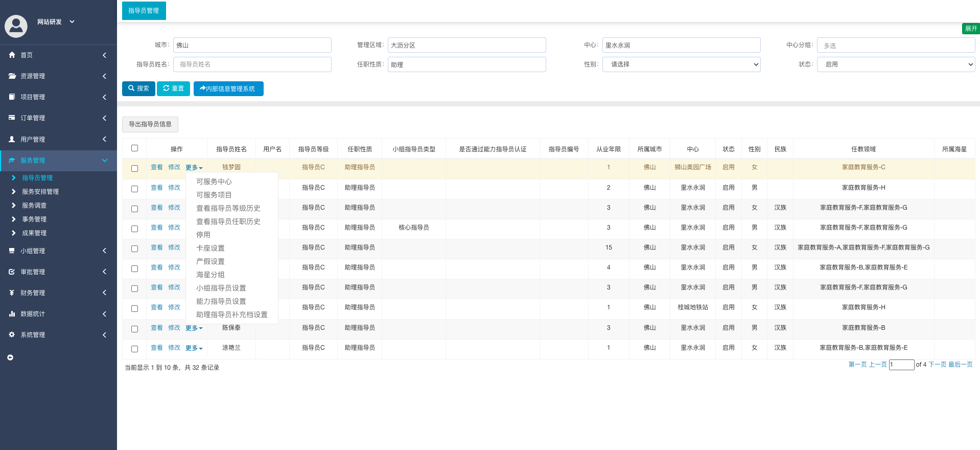
Task: Click the 导出指导员信息 button
Action: point(150,124)
